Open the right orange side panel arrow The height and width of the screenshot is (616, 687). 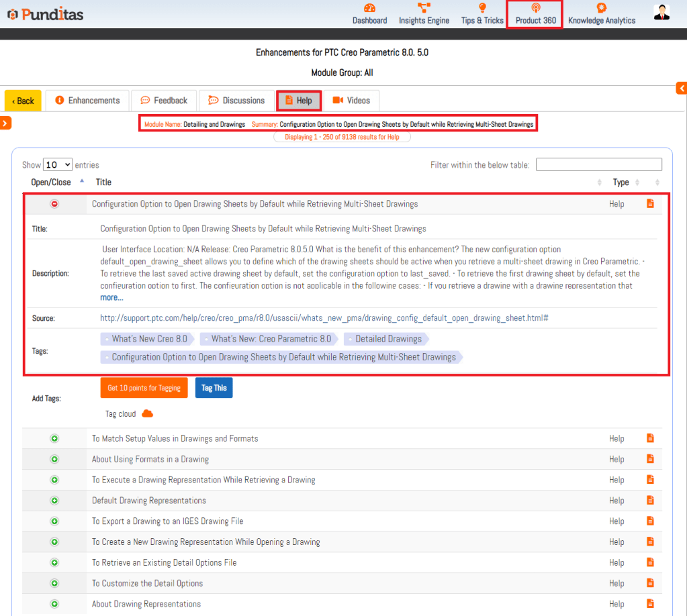coord(682,88)
